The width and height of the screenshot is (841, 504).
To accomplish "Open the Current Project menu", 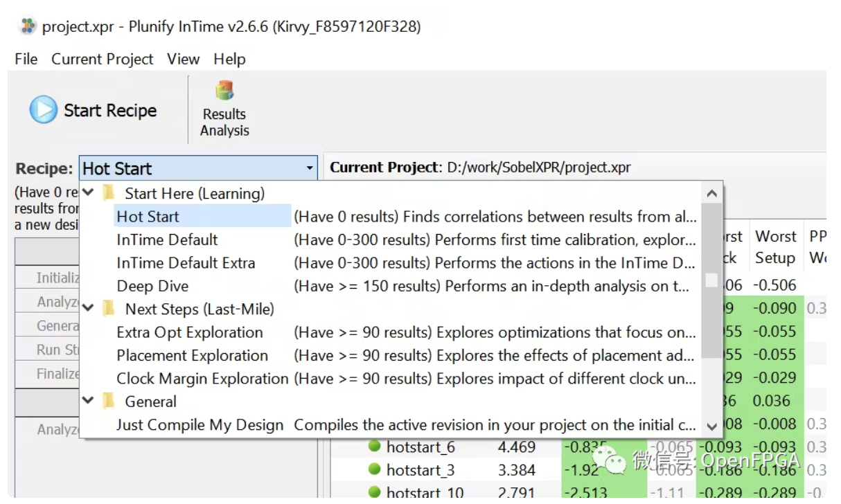I will pyautogui.click(x=102, y=59).
